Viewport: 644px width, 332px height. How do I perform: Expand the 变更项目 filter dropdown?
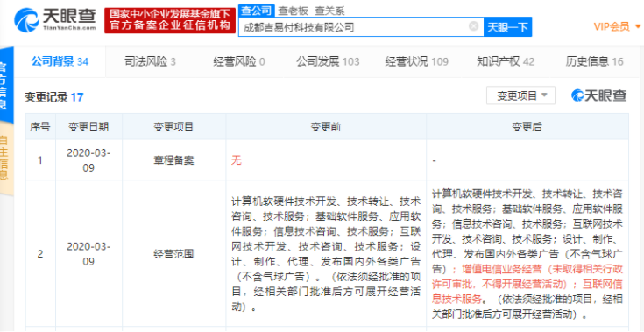tap(520, 95)
